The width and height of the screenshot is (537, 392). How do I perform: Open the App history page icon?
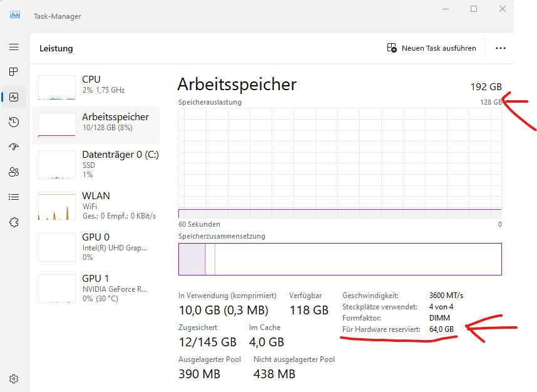click(x=14, y=122)
